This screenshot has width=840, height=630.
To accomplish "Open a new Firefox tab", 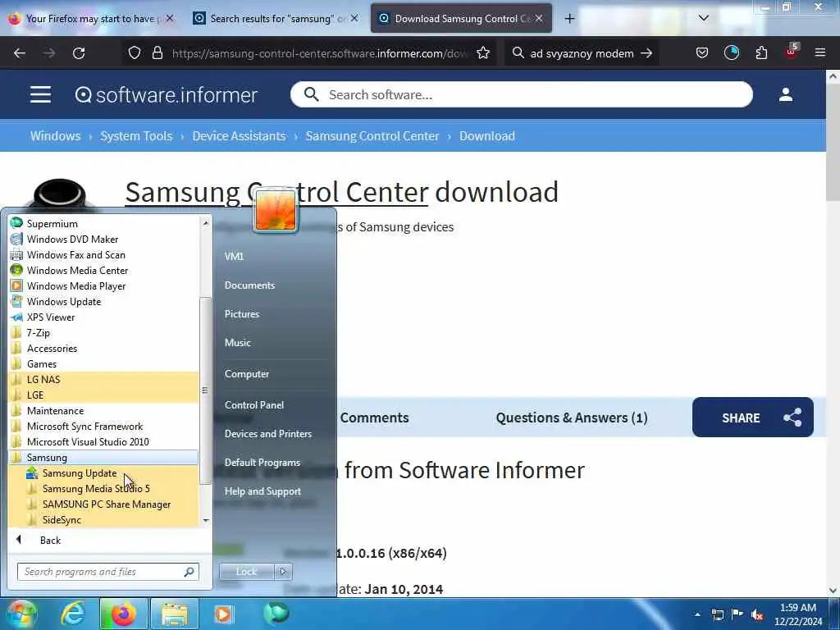I will [x=569, y=19].
